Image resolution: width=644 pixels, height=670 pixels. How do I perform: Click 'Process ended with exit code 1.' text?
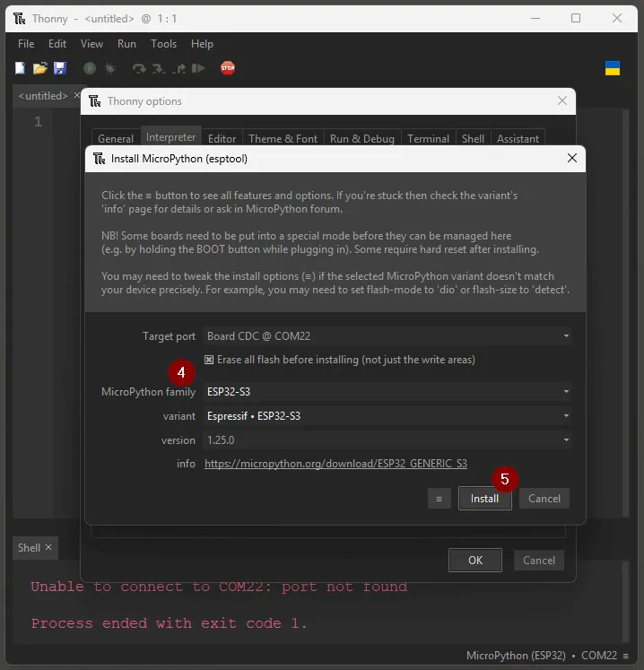pos(169,623)
